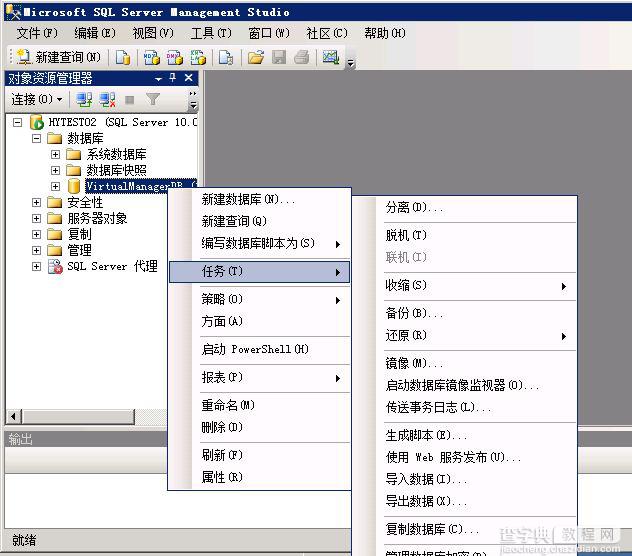Click the SQL Server Compact query icon

(226, 57)
